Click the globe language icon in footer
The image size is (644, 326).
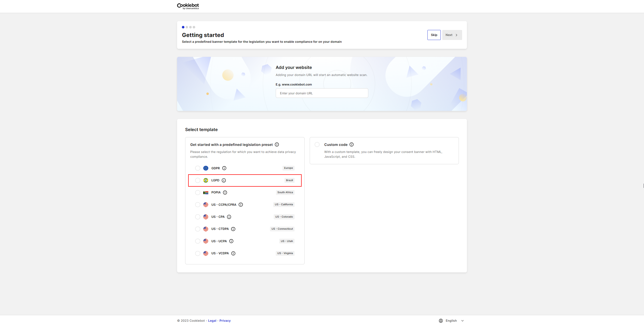point(441,321)
